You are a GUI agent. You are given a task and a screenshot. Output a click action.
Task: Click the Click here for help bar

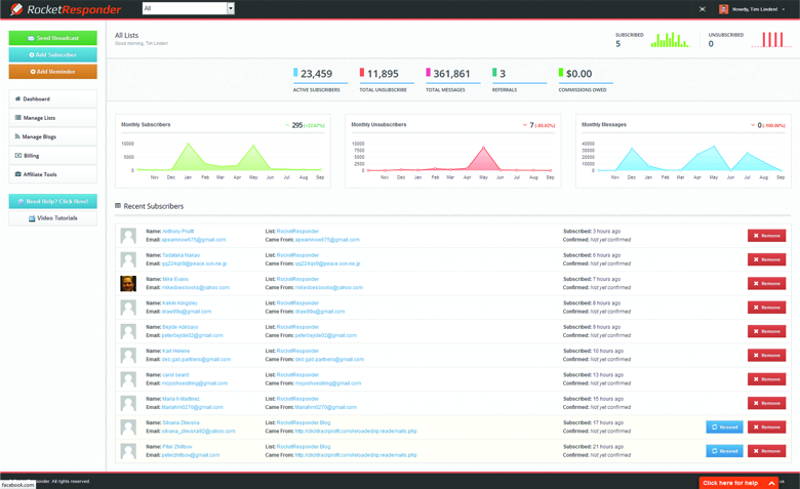(x=738, y=482)
